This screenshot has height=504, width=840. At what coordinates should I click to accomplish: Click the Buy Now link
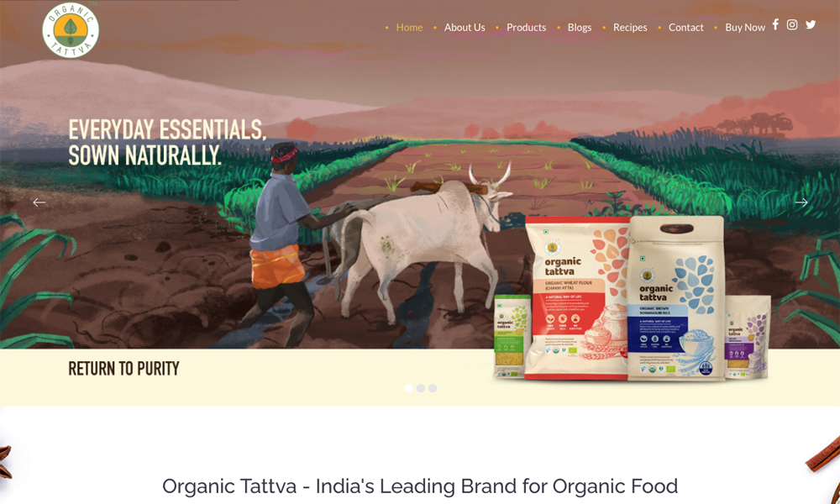745,28
